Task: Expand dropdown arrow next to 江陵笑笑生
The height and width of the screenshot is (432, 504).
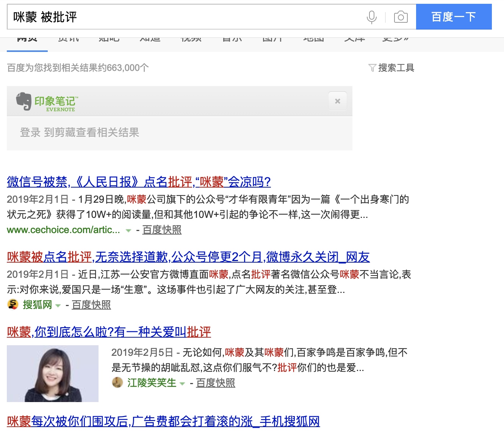Action: [182, 383]
